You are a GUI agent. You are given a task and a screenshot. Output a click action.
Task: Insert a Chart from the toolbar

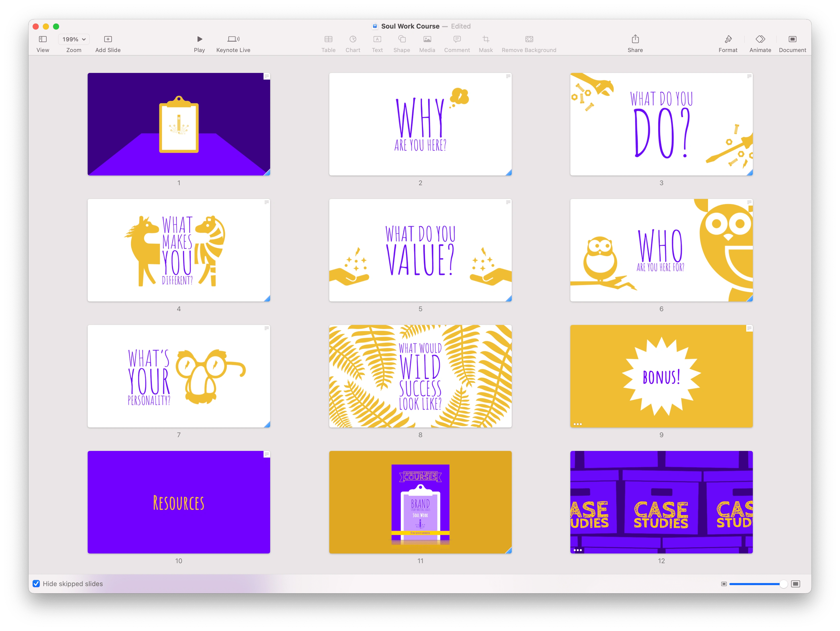353,39
